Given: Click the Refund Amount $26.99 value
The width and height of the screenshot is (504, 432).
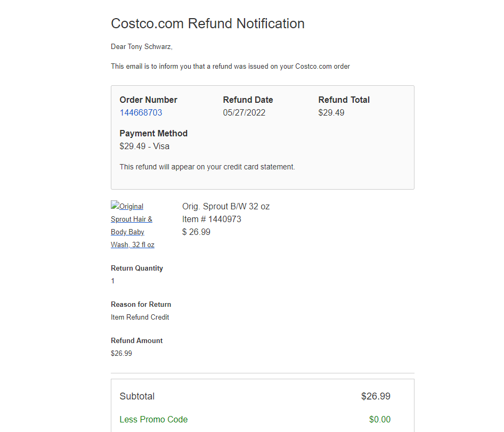Looking at the screenshot, I should click(121, 353).
